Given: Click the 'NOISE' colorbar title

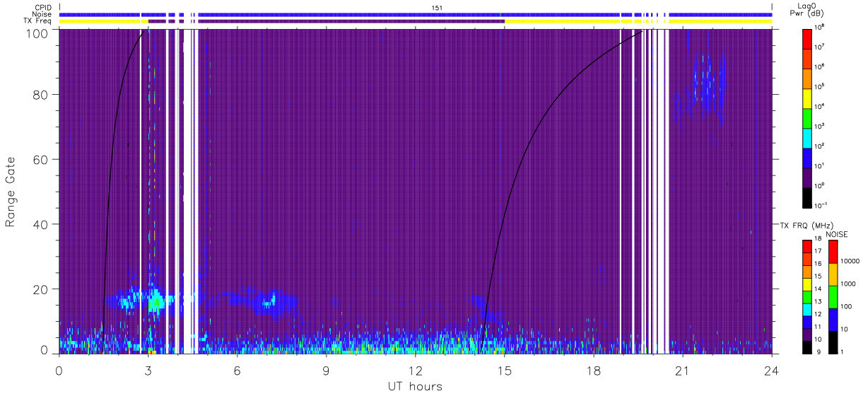Looking at the screenshot, I should tap(837, 233).
